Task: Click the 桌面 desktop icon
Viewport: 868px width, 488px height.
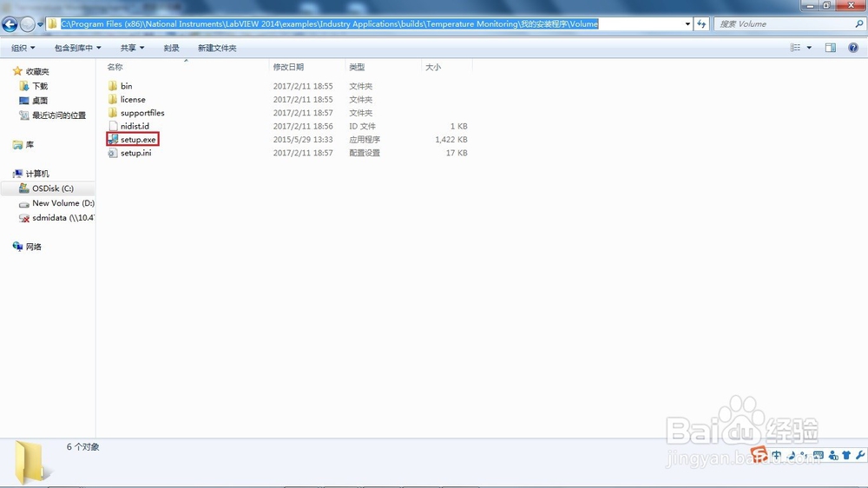Action: (x=23, y=100)
